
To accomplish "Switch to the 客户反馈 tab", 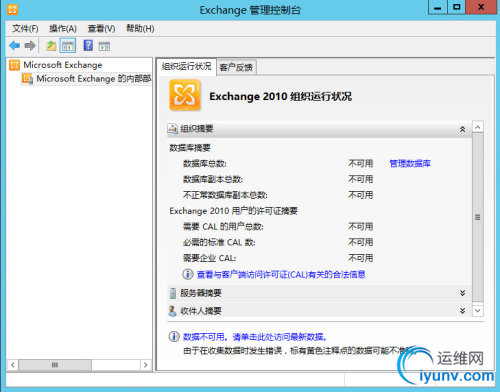I will point(236,68).
